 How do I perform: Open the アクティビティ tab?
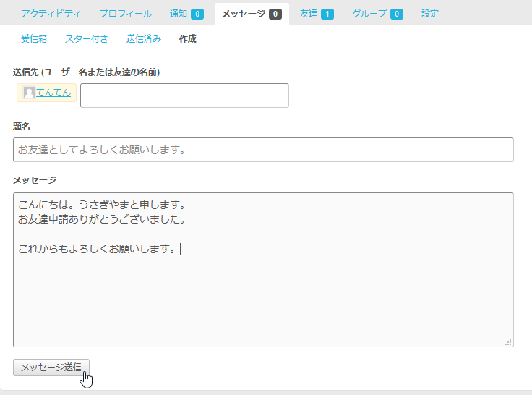[x=51, y=14]
